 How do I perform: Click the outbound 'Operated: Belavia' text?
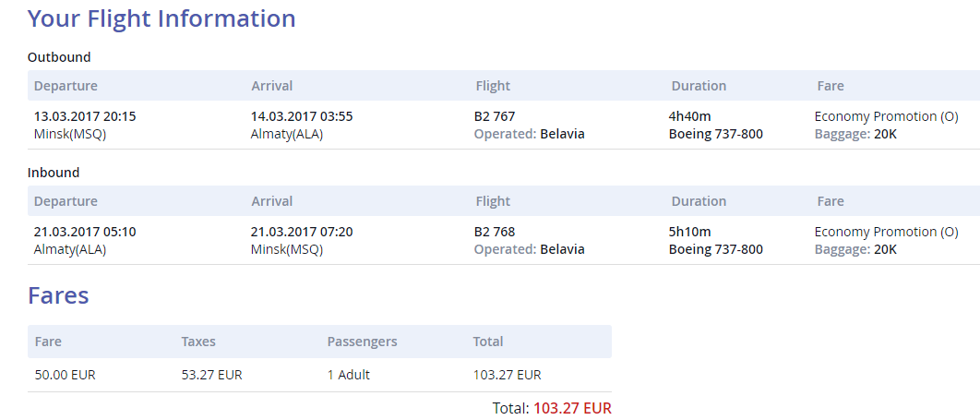pyautogui.click(x=530, y=134)
